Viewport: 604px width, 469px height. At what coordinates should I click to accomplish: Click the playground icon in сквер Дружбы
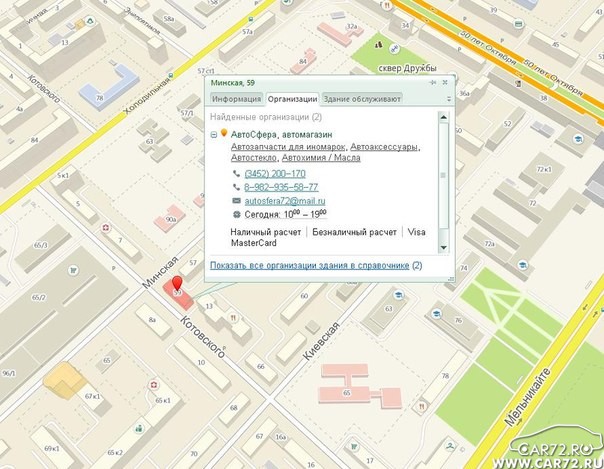(x=394, y=49)
